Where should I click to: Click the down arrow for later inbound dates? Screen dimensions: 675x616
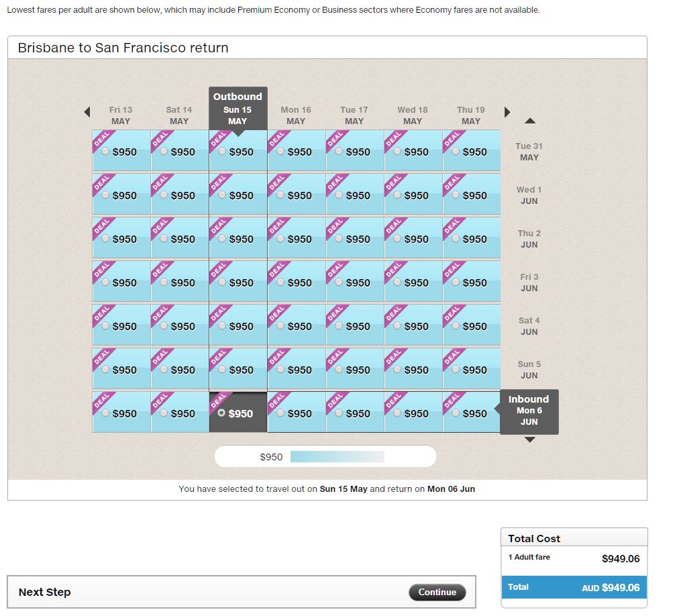pos(529,440)
